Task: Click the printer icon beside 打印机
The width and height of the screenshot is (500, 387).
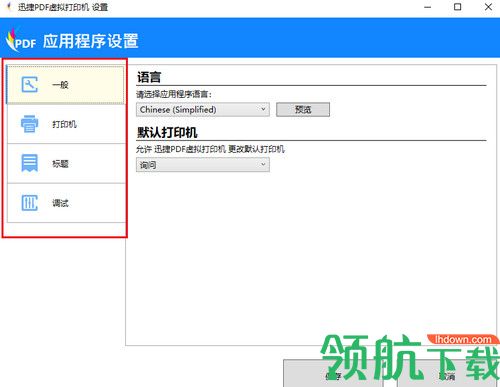Action: pyautogui.click(x=30, y=124)
